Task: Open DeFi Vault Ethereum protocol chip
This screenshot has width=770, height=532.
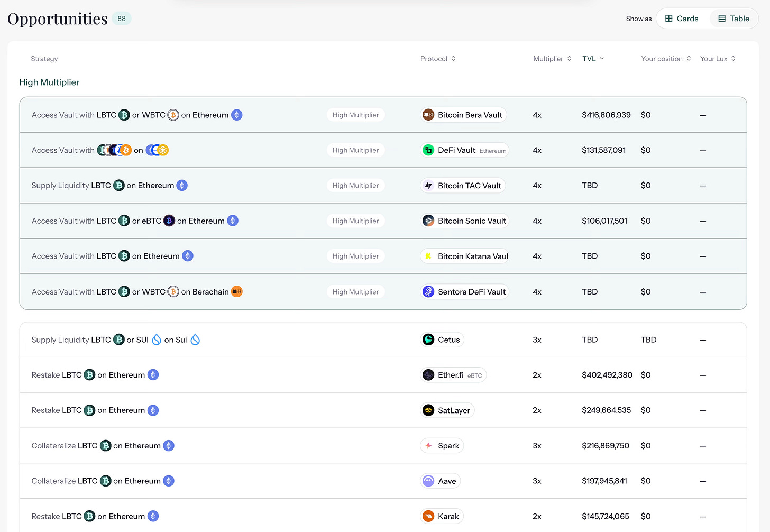Action: [465, 150]
